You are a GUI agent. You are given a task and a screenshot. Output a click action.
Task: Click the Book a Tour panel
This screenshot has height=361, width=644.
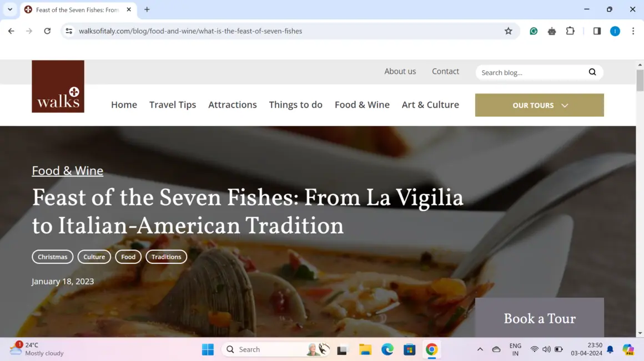point(539,318)
